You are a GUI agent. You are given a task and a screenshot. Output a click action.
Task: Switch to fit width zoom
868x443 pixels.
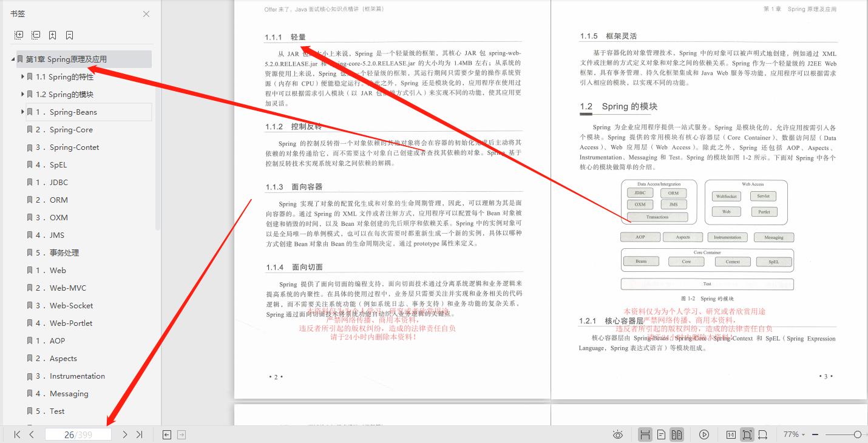[x=763, y=435]
